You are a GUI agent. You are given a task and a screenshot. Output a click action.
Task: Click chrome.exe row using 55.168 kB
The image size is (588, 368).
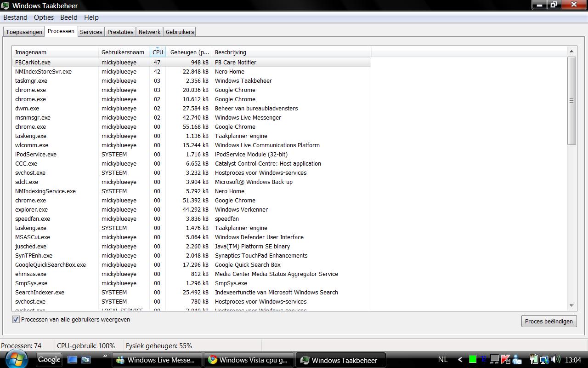click(x=192, y=126)
